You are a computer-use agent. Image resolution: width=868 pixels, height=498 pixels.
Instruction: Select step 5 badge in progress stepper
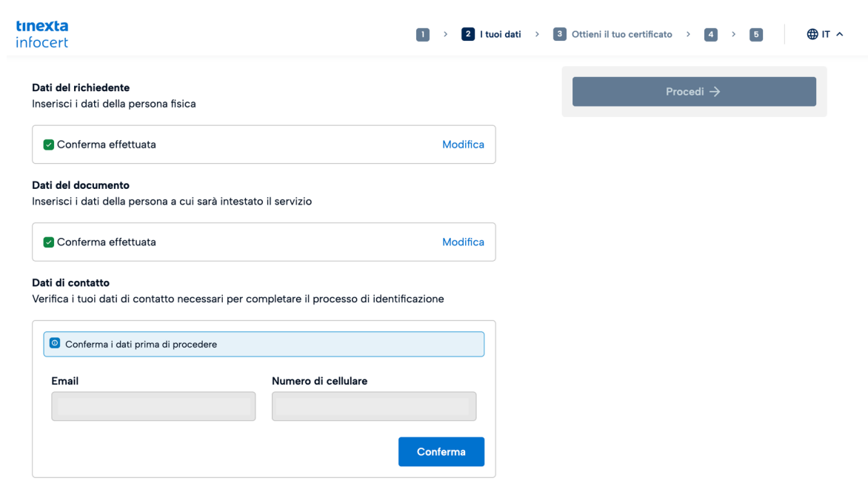[x=755, y=34]
